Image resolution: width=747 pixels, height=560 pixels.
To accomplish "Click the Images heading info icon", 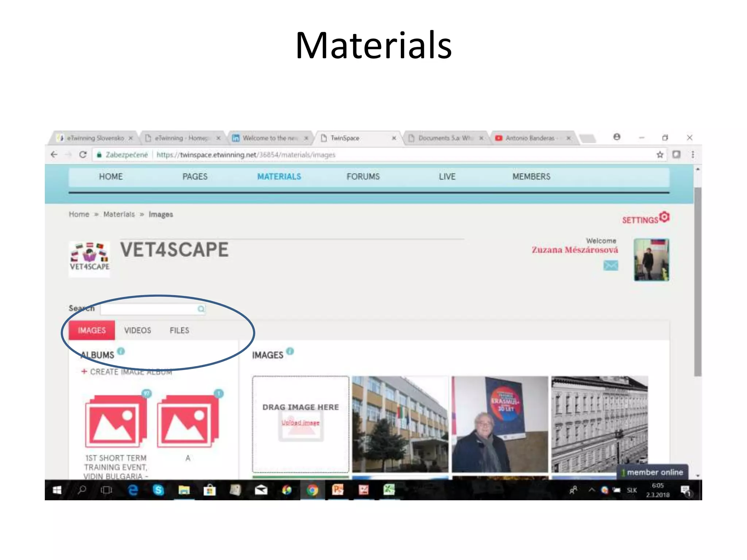I will click(x=290, y=351).
